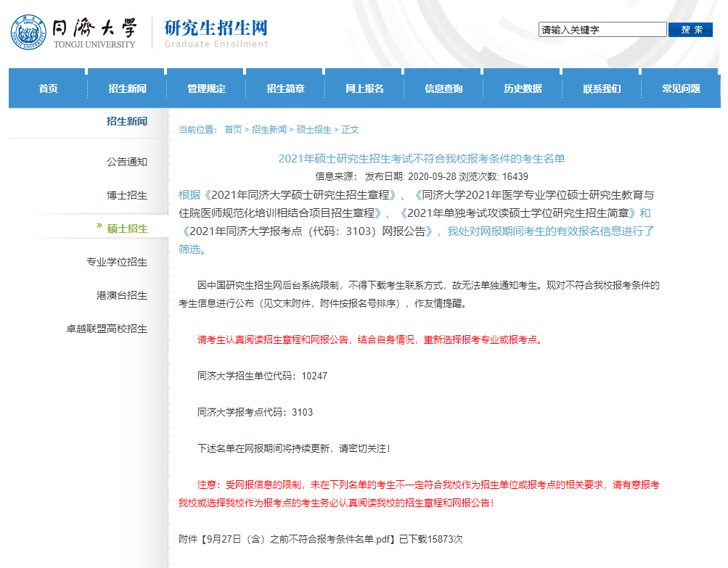Viewport: 728px width, 568px height.
Task: Download the 9月27日之前不符合报考条件名单.pdf attachment
Action: coord(300,539)
